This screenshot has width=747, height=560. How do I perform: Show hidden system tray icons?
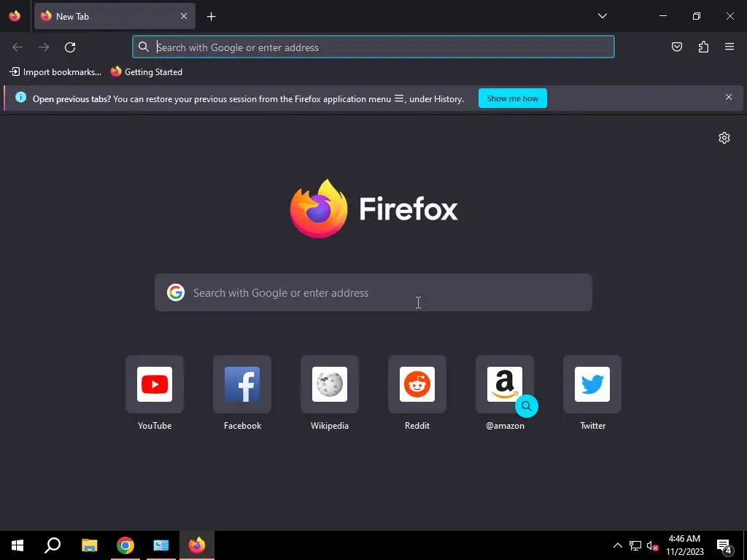(x=617, y=545)
